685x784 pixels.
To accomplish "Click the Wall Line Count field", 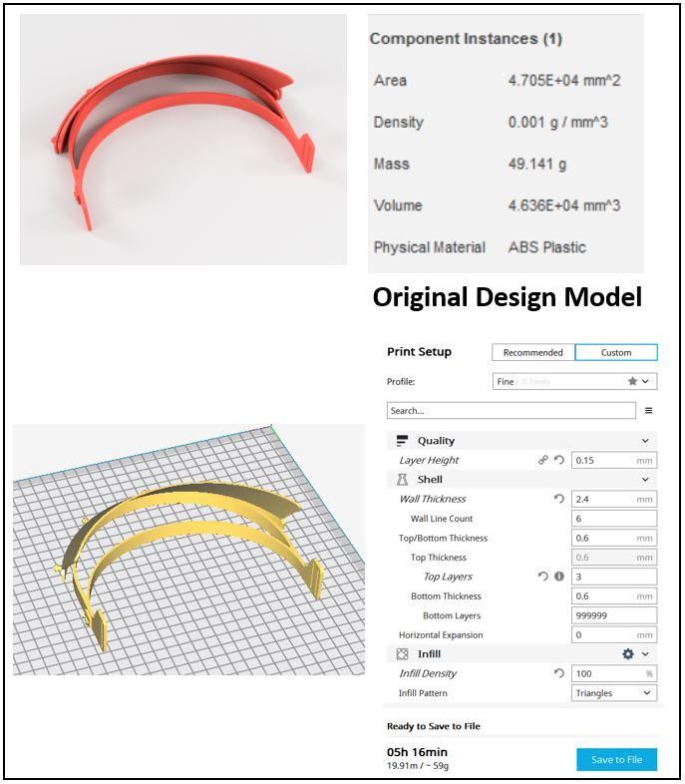I will 614,519.
